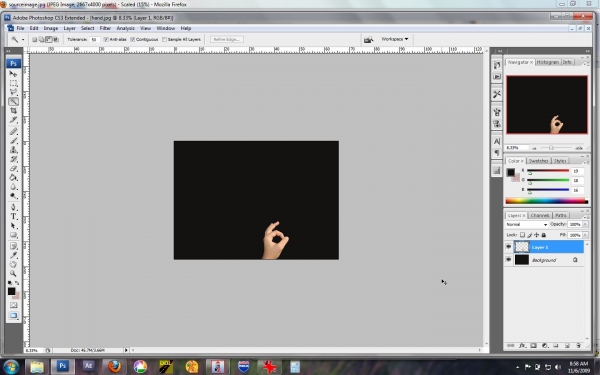Select the Clone Stamp tool

click(x=13, y=150)
